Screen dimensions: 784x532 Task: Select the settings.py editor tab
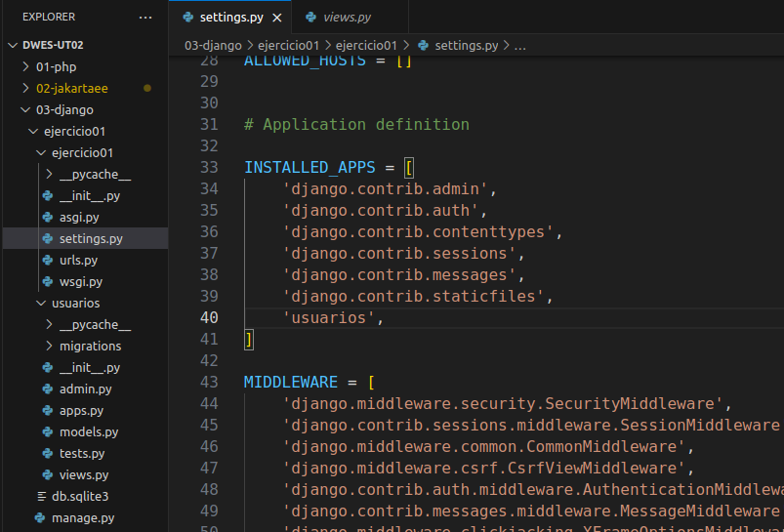pyautogui.click(x=230, y=18)
